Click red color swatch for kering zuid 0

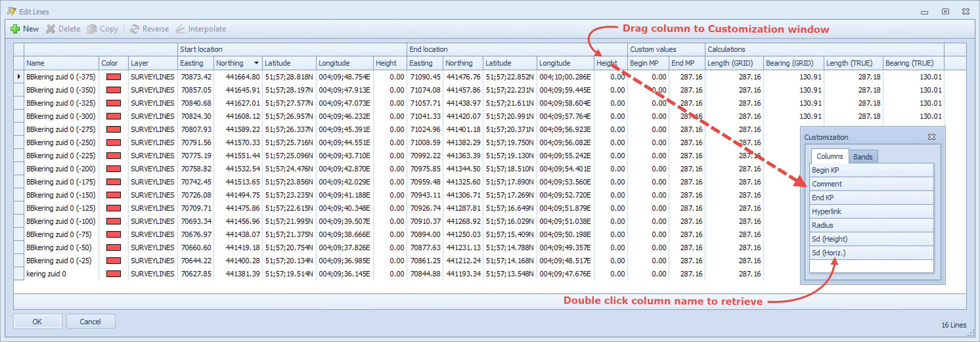(x=113, y=274)
